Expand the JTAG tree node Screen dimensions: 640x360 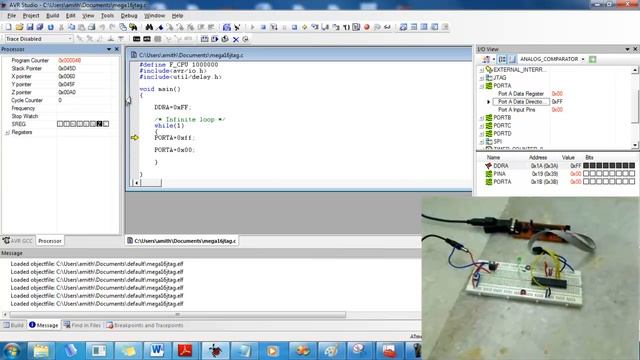tap(482, 78)
